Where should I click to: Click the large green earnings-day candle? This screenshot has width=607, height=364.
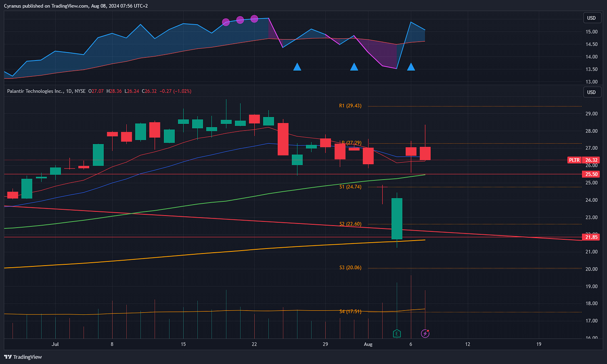[397, 218]
